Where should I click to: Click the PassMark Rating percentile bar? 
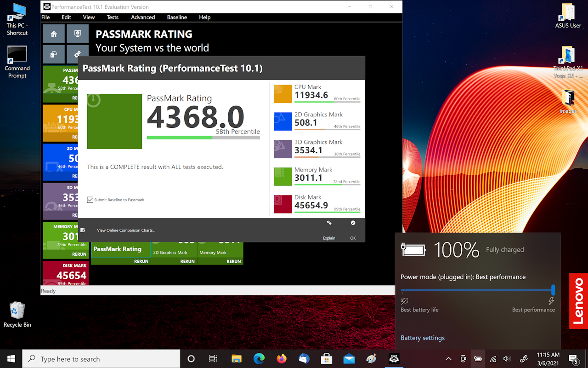(x=204, y=138)
